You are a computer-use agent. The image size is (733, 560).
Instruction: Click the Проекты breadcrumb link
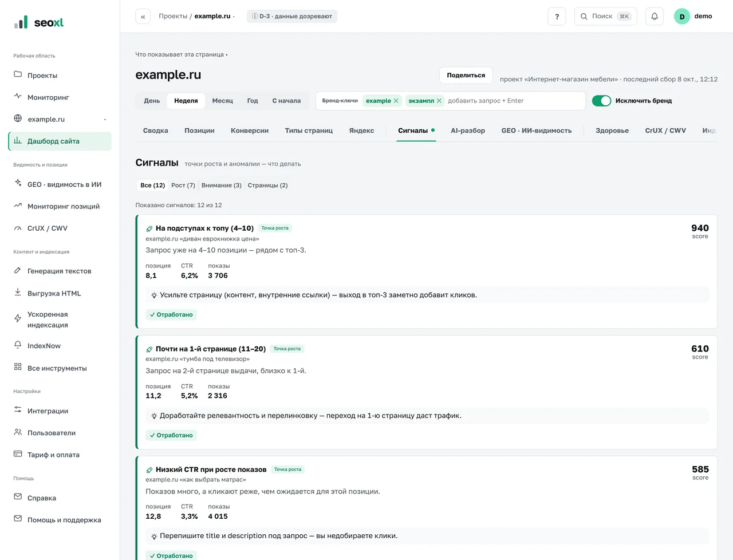(173, 16)
